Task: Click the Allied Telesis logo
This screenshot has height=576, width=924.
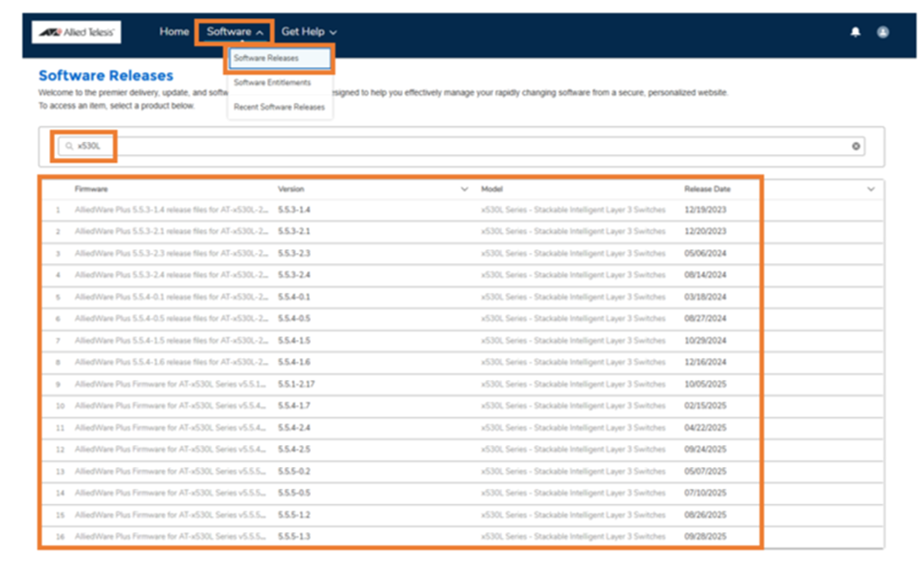Action: [x=77, y=32]
